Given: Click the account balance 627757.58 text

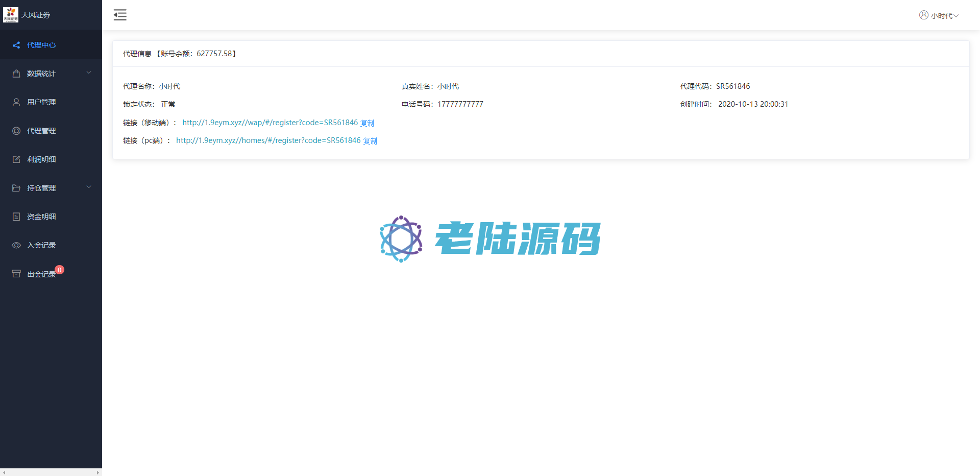Looking at the screenshot, I should 214,54.
